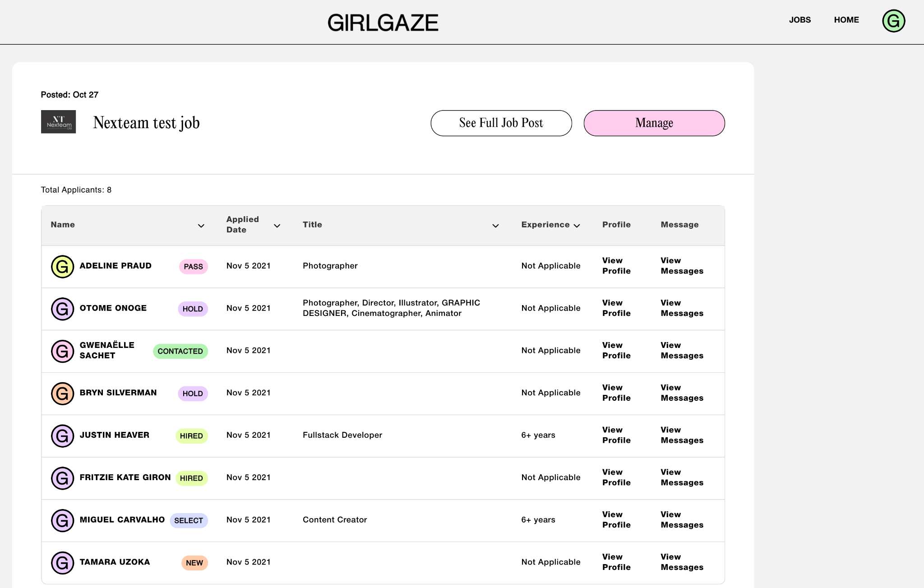
Task: Click the Photographer title in Adeline's row
Action: [330, 266]
